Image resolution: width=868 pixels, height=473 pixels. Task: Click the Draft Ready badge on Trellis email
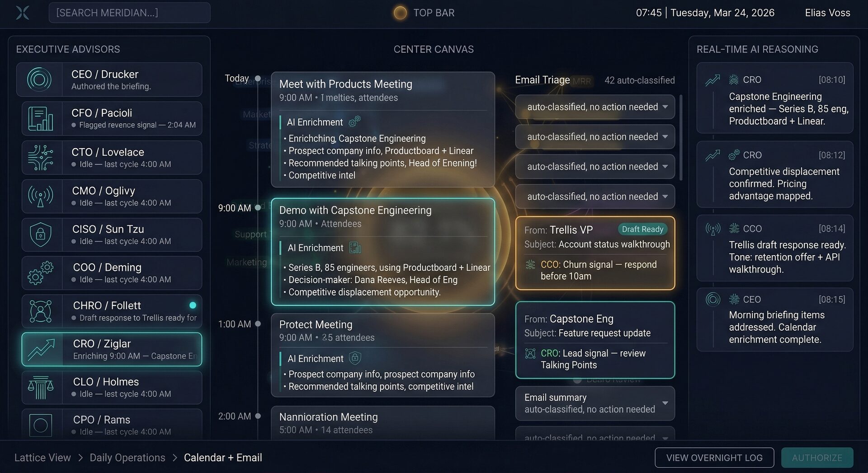pyautogui.click(x=642, y=229)
